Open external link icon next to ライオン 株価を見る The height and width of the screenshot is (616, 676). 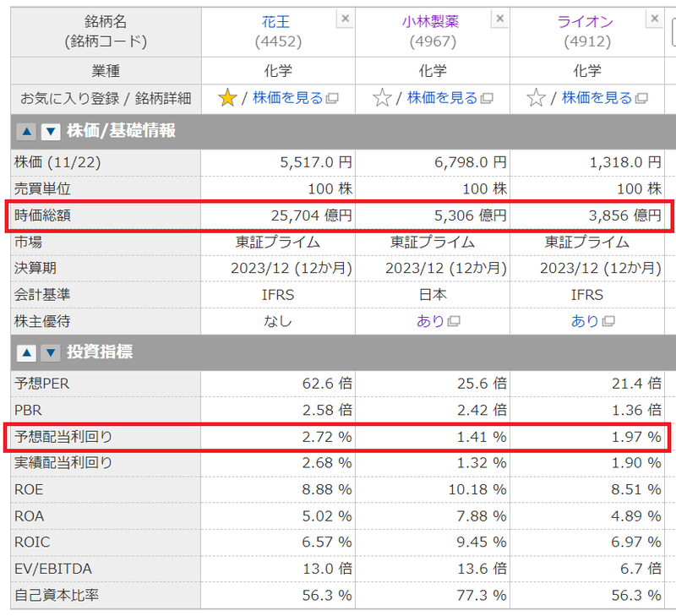(641, 99)
